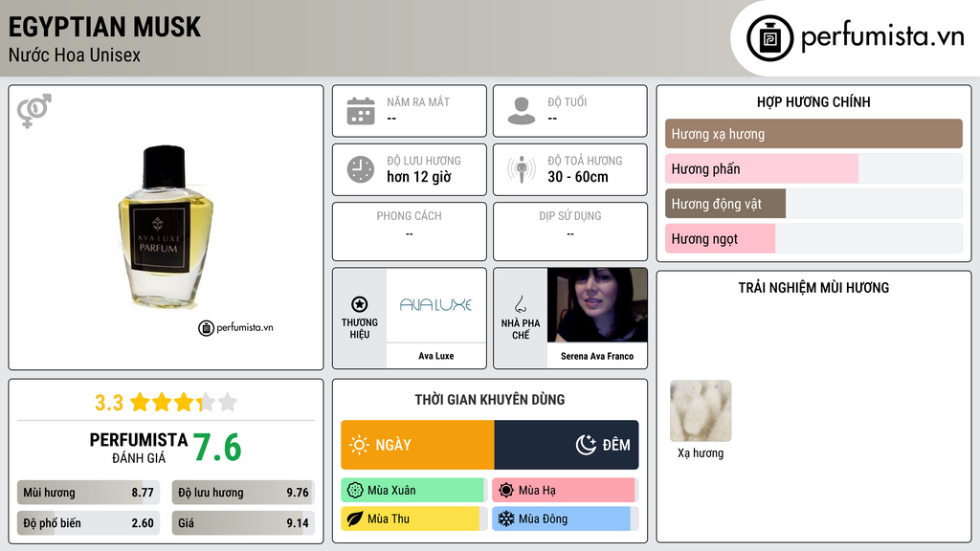Click the Nước Hoa Unisex subtitle
980x551 pixels.
[75, 55]
